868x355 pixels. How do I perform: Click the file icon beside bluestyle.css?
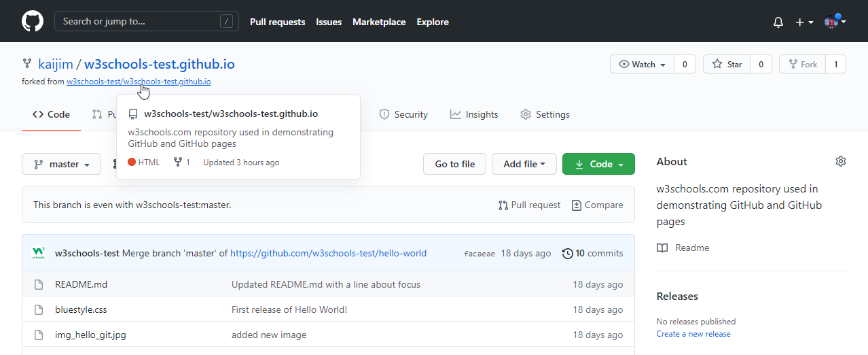click(39, 309)
